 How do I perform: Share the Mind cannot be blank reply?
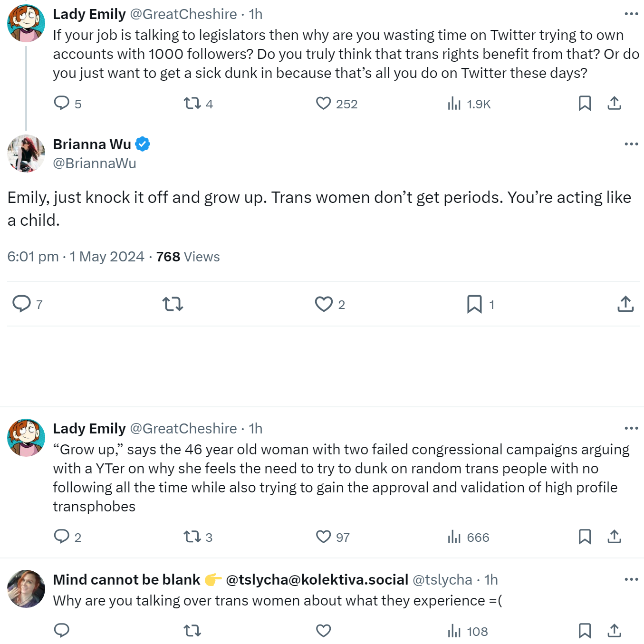(x=614, y=631)
